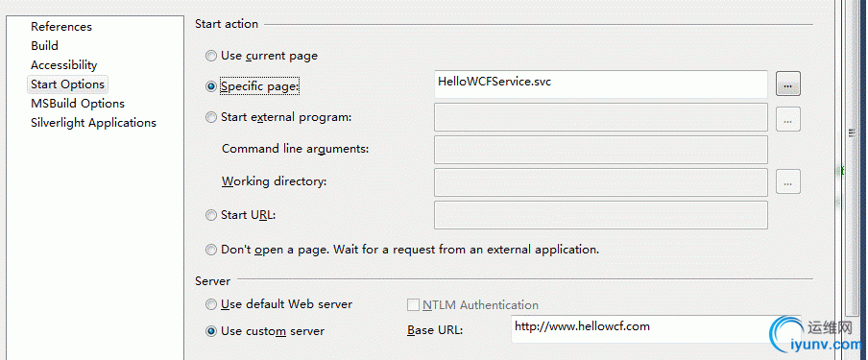Open the Build settings page
This screenshot has width=868, height=360.
44,46
